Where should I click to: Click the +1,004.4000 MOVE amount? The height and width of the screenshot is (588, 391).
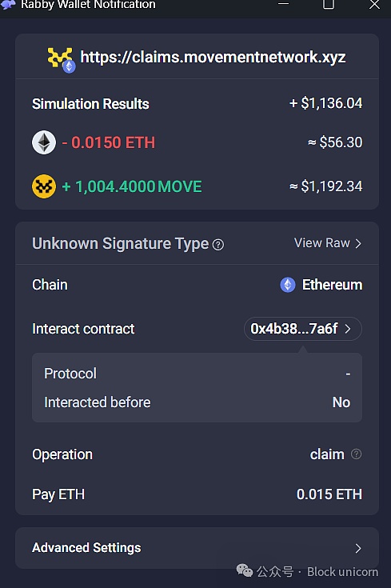click(132, 186)
